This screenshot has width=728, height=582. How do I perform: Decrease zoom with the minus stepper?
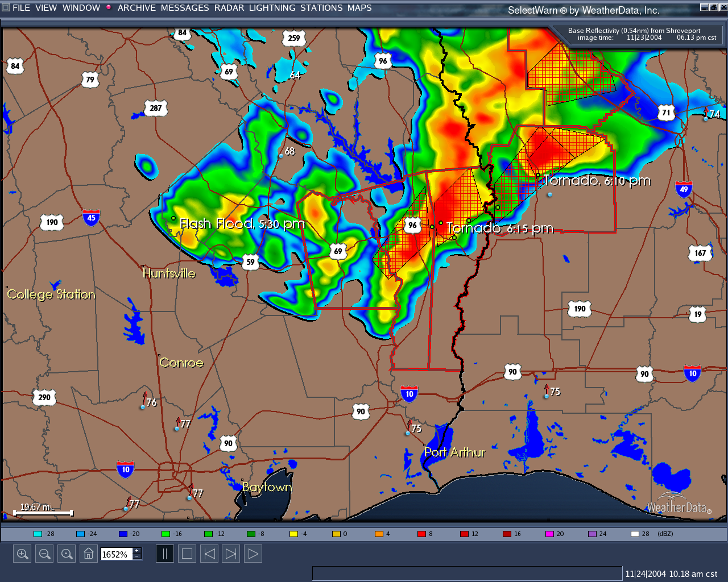tap(136, 555)
